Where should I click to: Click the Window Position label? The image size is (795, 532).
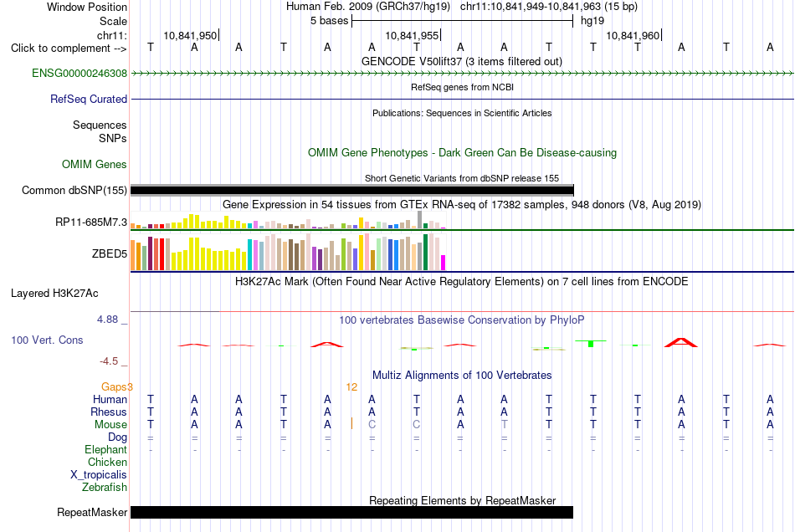click(x=87, y=7)
